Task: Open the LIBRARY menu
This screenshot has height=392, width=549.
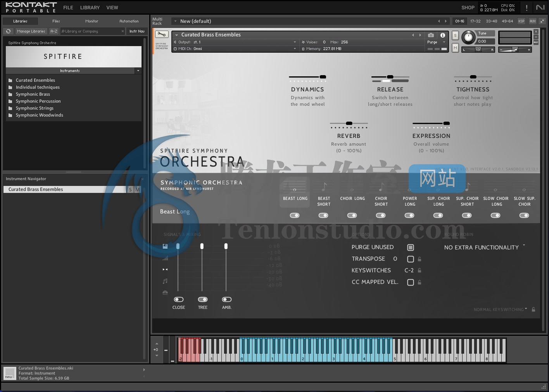Action: [x=90, y=7]
